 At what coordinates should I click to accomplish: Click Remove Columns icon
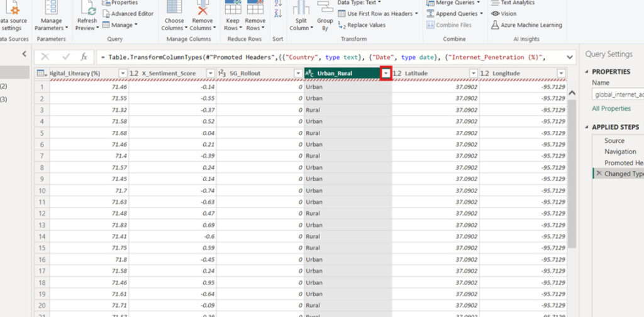[203, 8]
